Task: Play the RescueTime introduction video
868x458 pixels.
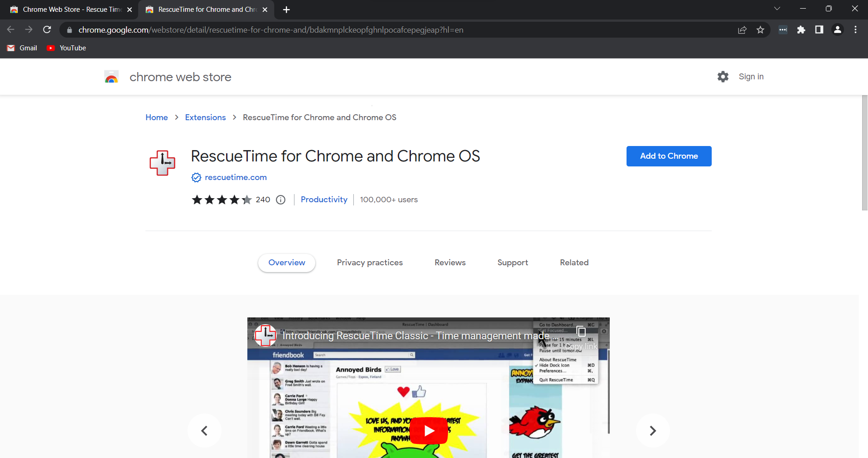Action: (428, 430)
